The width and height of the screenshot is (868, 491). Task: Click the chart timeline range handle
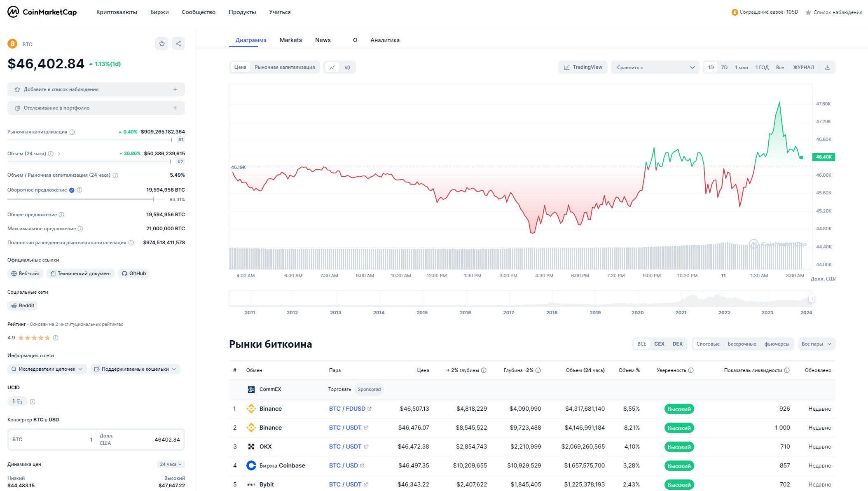(811, 299)
